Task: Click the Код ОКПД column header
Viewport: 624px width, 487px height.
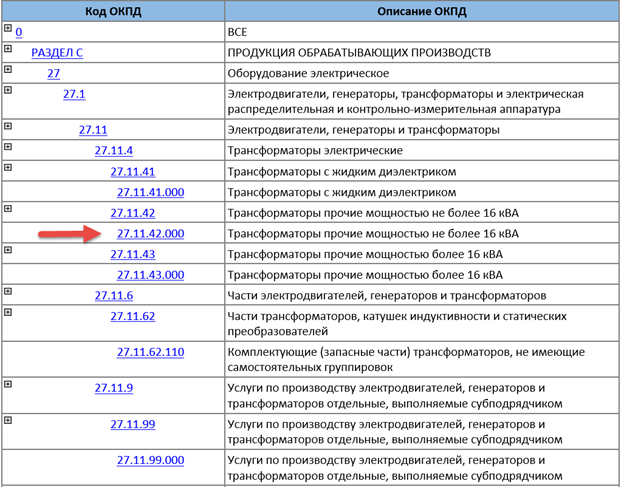Action: 113,11
